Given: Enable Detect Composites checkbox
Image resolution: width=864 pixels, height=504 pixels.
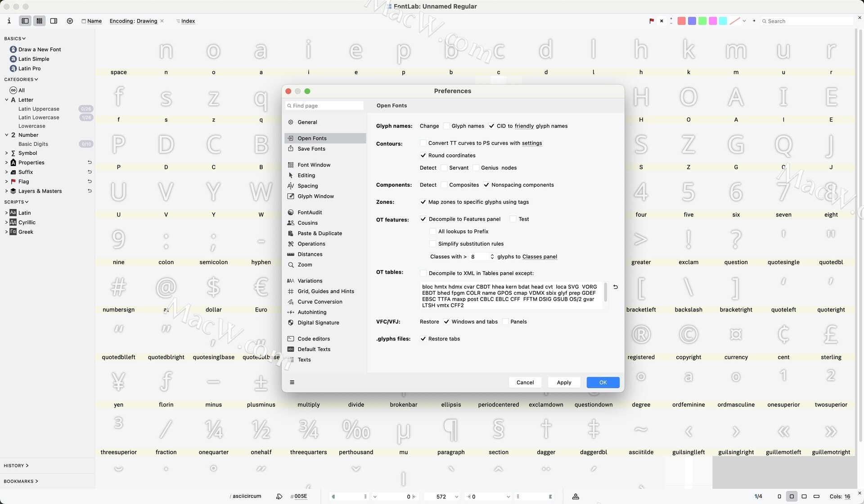Looking at the screenshot, I should tap(444, 185).
